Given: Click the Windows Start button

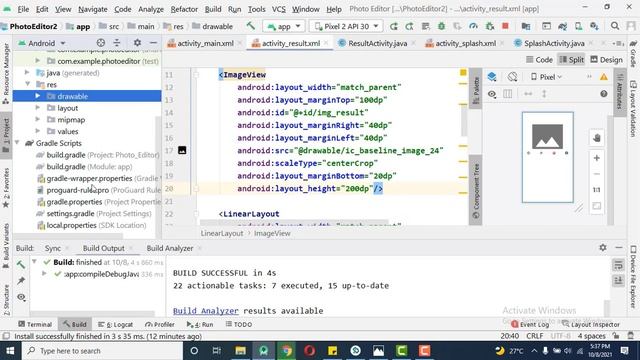Looking at the screenshot, I should 10,351.
